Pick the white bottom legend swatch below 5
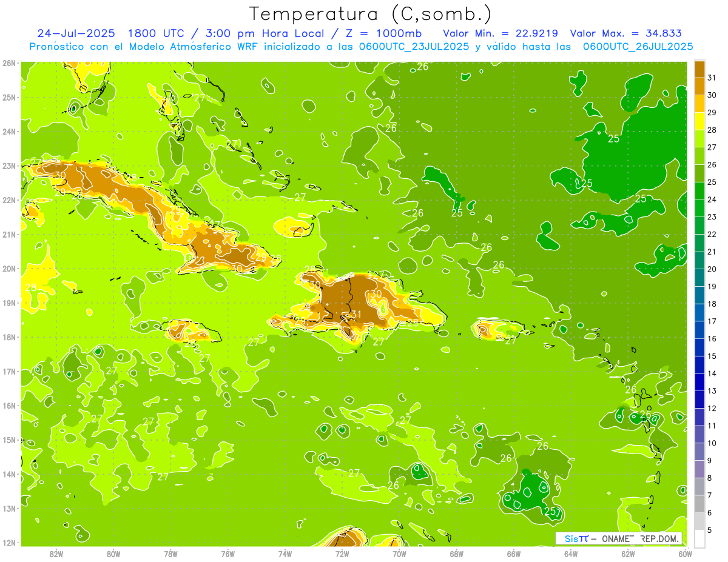Screen dimensions: 728x562 [699, 538]
